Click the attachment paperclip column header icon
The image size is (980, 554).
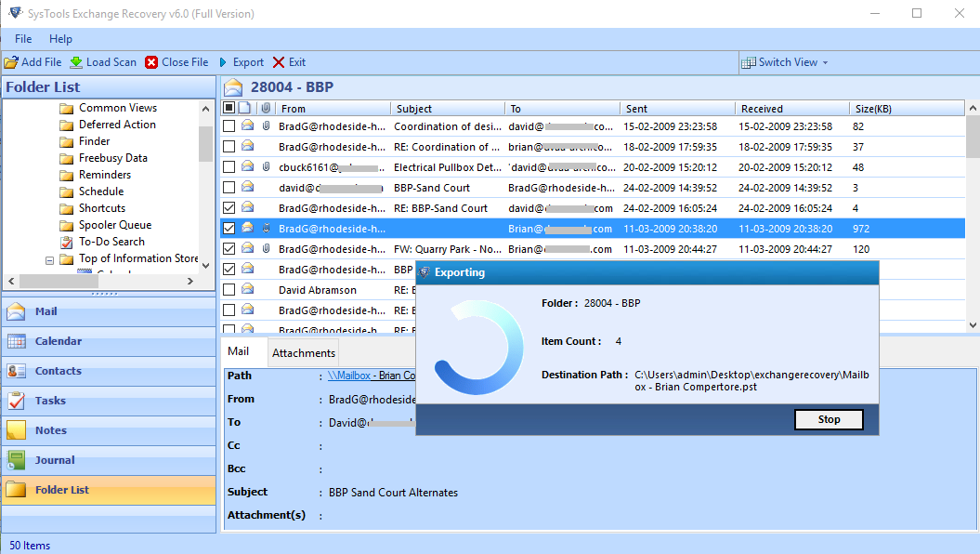[x=266, y=108]
